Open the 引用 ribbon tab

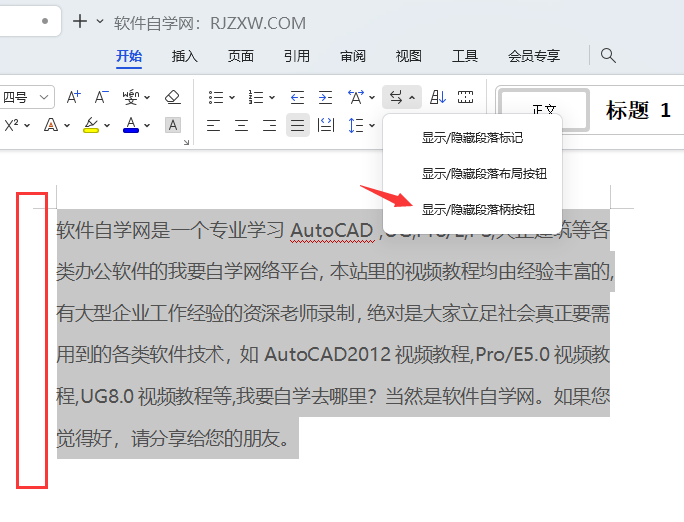click(297, 56)
